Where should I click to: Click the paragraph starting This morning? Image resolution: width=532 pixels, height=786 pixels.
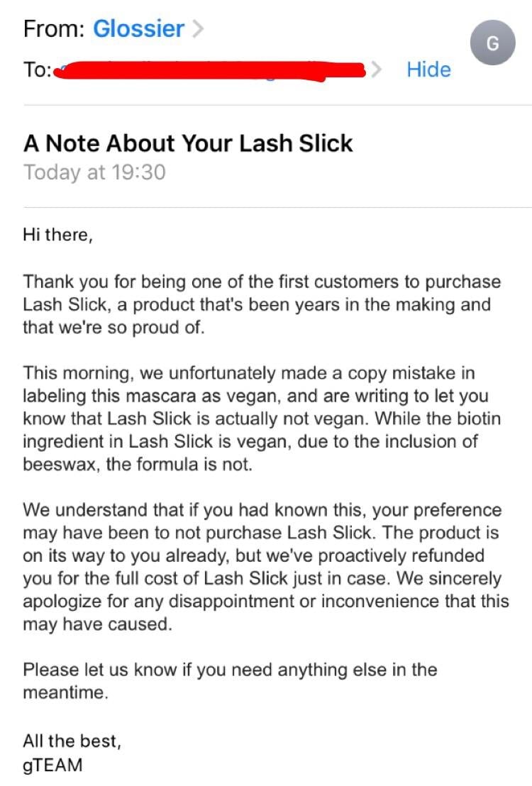point(262,419)
